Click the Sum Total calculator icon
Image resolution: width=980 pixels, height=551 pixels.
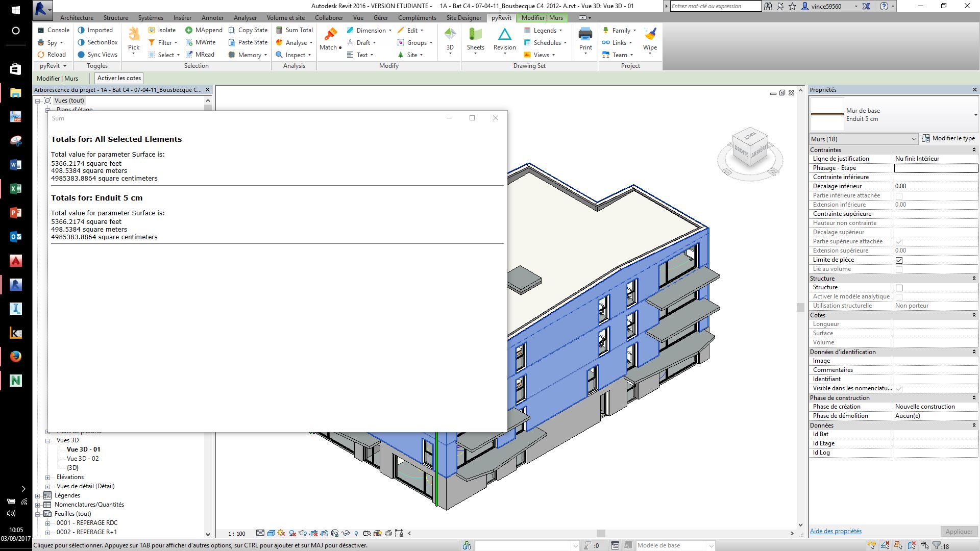pyautogui.click(x=279, y=30)
